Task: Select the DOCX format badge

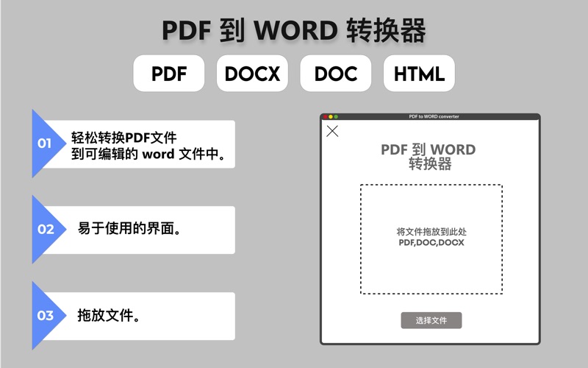Action: pyautogui.click(x=252, y=74)
